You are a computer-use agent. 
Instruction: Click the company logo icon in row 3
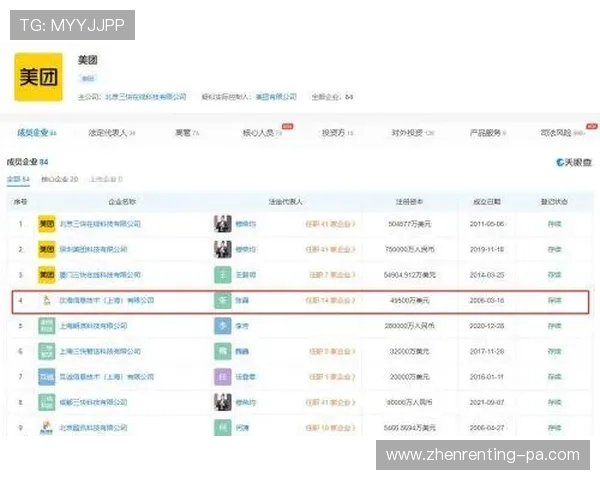[47, 275]
